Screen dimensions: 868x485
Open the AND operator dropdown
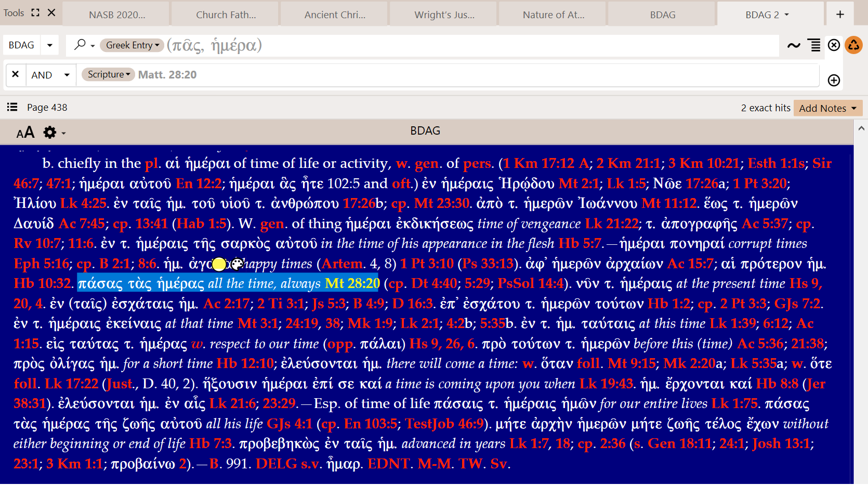tap(67, 75)
